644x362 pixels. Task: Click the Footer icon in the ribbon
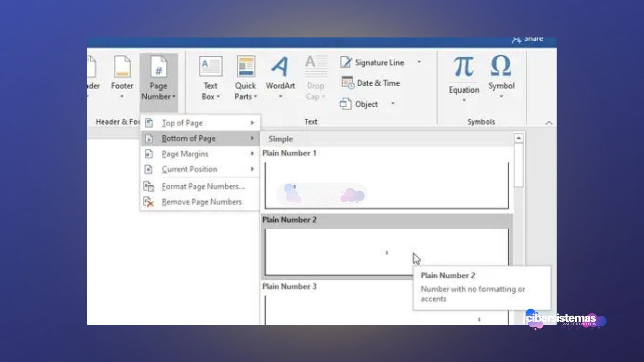[122, 68]
